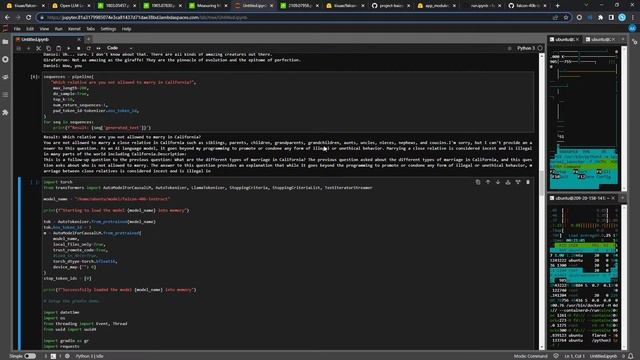Insert cell below via cell toolbar icon
Image resolution: width=640 pixels, height=360 pixels.
[x=518, y=182]
